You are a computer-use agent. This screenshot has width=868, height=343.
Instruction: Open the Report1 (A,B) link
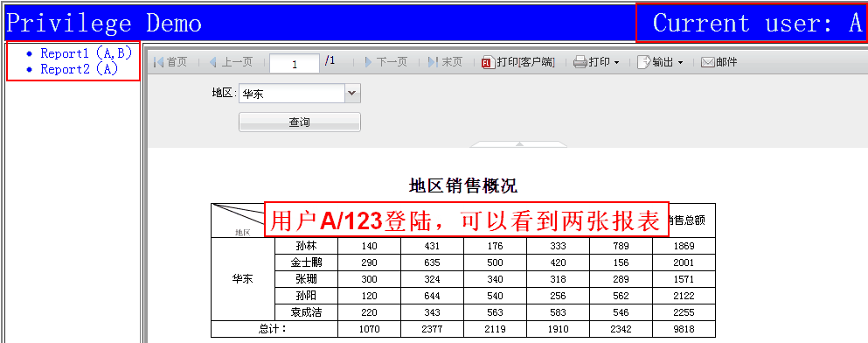(87, 53)
